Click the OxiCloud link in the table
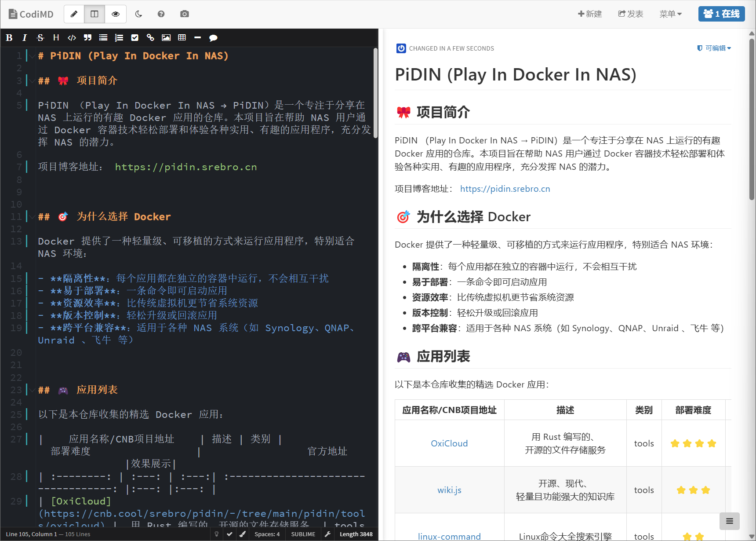Screen dimensions: 756x541 point(449,443)
